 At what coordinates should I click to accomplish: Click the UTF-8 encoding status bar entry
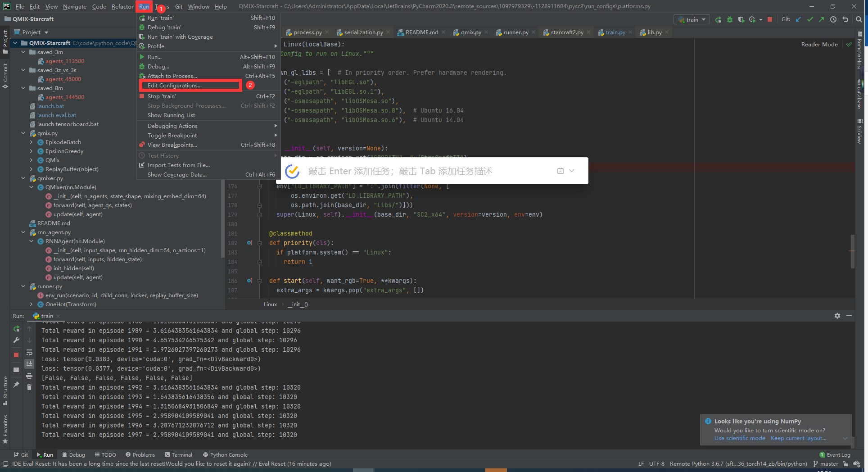657,464
